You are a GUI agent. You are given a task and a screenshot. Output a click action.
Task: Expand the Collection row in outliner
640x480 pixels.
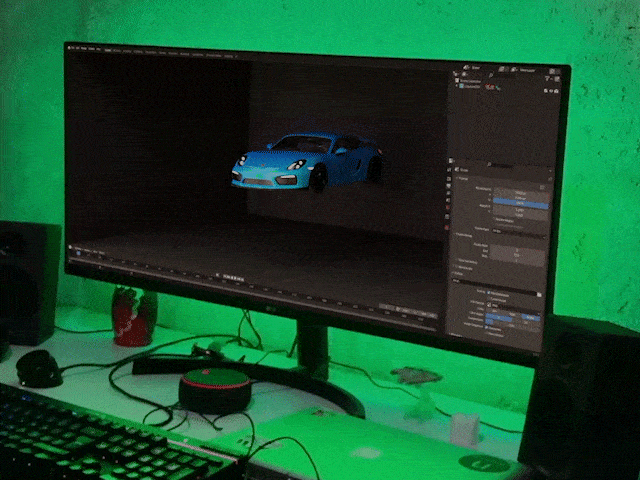click(x=456, y=86)
